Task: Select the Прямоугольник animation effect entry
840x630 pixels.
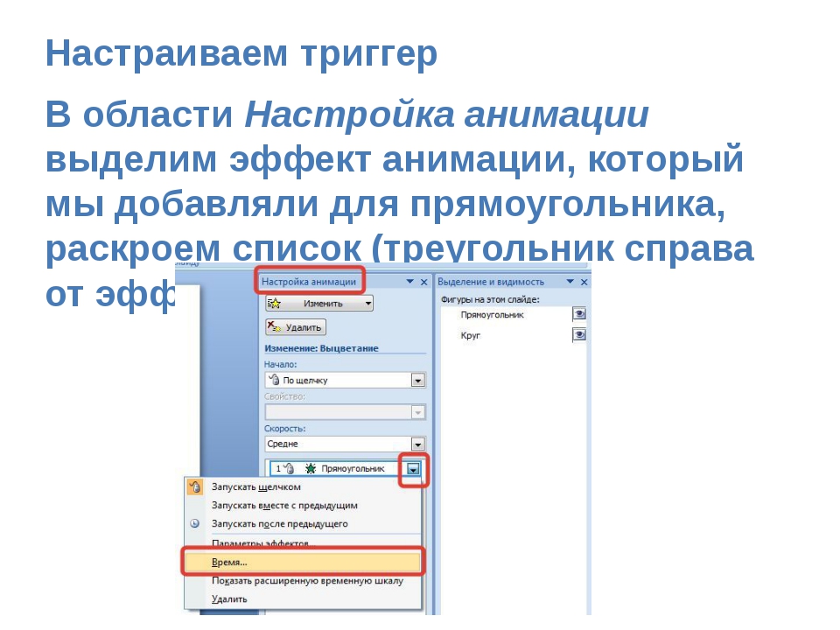Action: click(x=345, y=469)
